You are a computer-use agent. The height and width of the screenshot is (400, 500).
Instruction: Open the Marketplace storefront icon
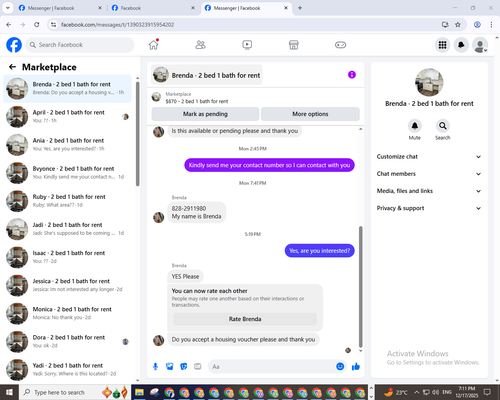tap(294, 45)
